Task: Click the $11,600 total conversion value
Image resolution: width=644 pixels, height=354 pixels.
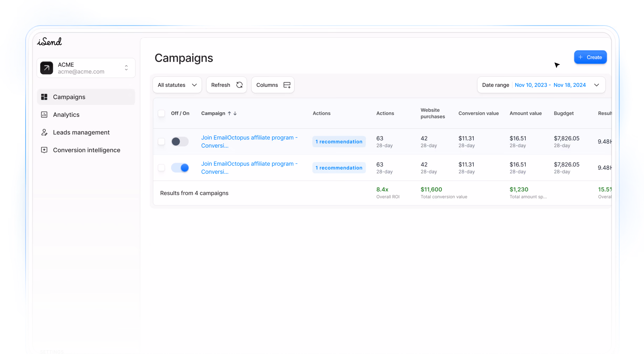Action: pyautogui.click(x=431, y=189)
